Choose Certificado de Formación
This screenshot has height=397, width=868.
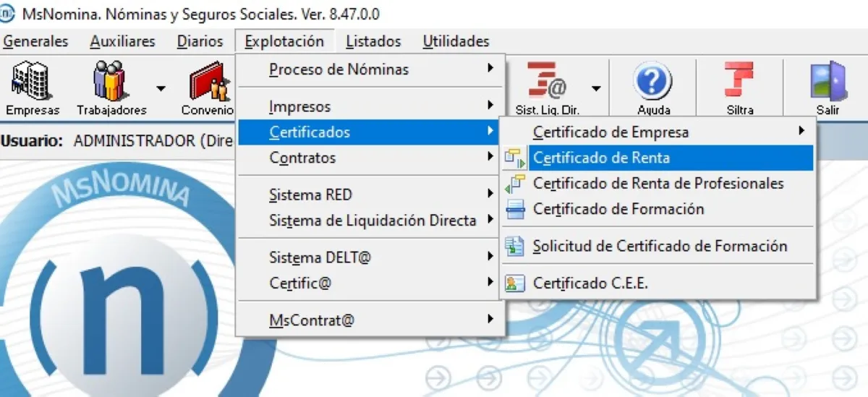click(x=658, y=209)
